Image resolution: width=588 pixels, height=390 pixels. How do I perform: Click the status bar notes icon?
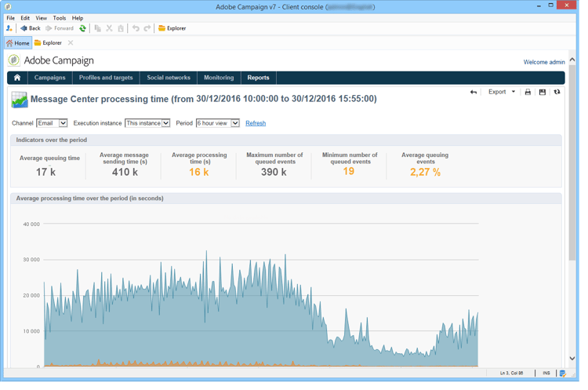[563, 374]
